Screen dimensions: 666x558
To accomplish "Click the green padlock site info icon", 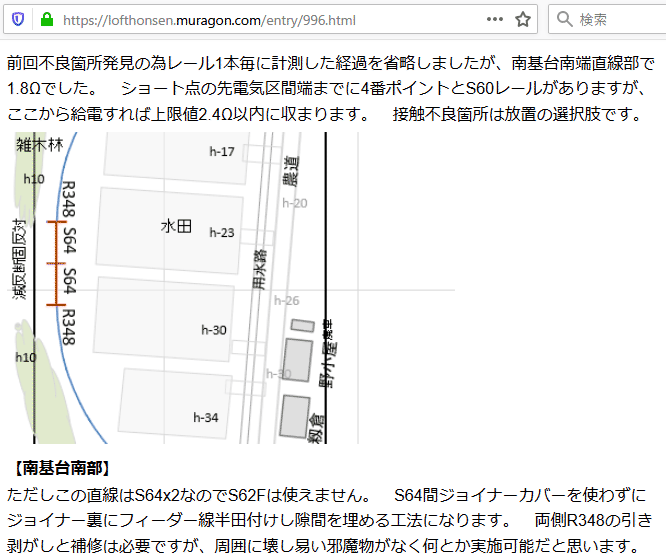I will pyautogui.click(x=46, y=20).
